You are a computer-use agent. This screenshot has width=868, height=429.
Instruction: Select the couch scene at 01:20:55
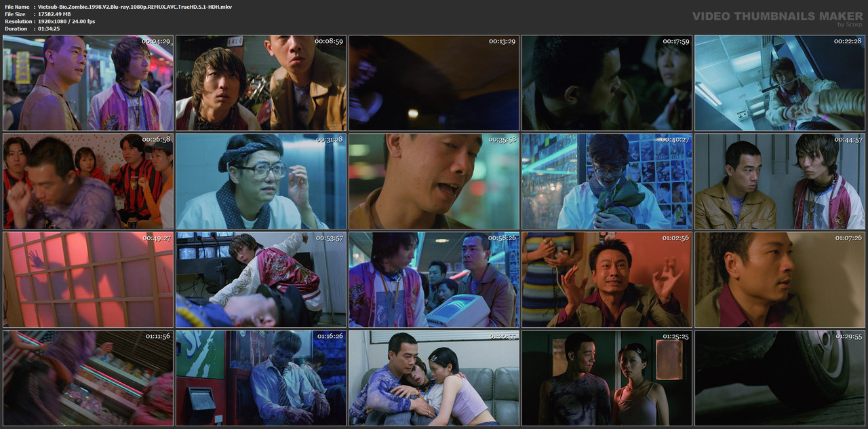434,378
